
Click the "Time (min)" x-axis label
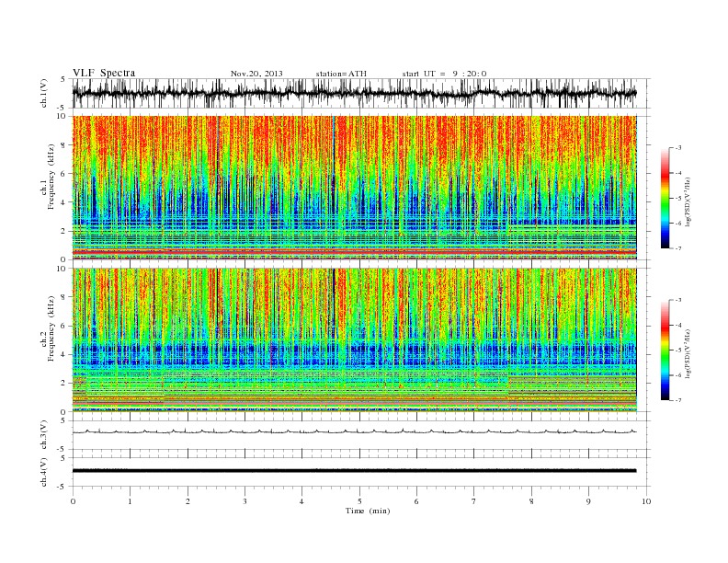click(x=368, y=511)
